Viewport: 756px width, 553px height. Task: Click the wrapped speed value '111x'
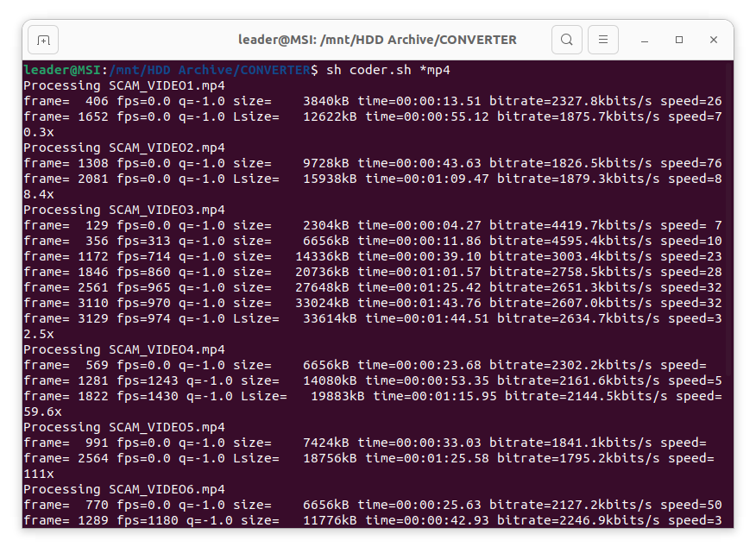(x=39, y=474)
